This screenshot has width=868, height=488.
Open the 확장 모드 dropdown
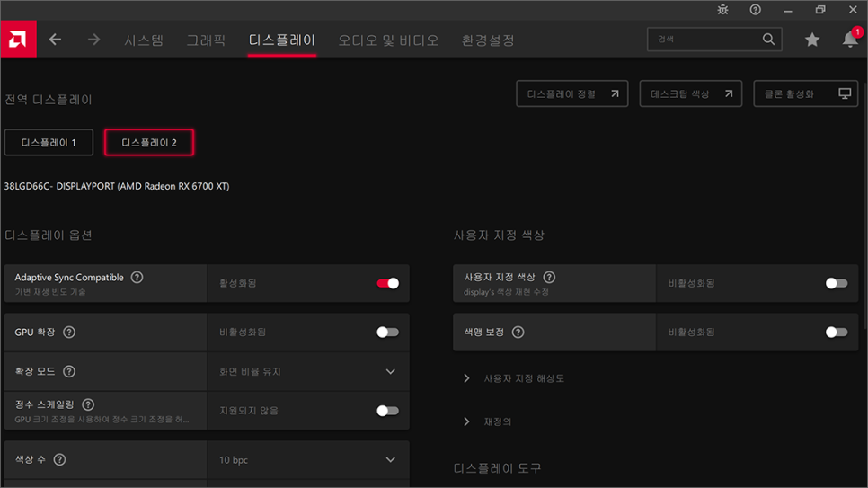pos(390,371)
